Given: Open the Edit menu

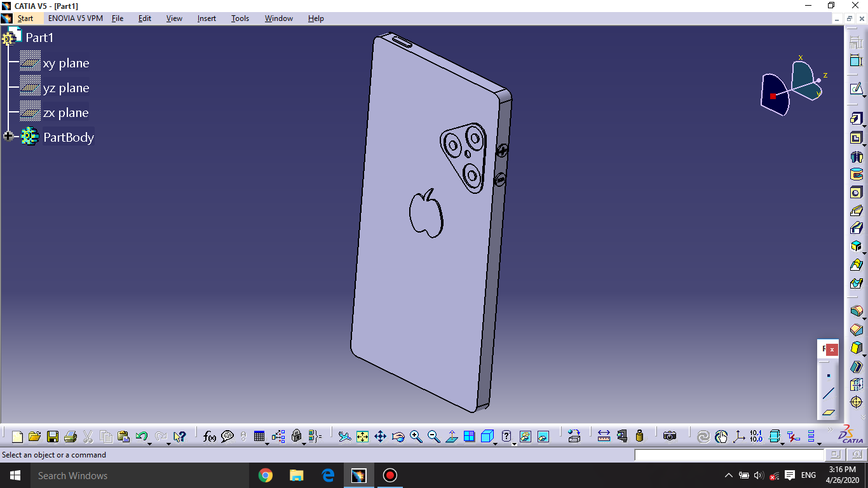Looking at the screenshot, I should [145, 18].
